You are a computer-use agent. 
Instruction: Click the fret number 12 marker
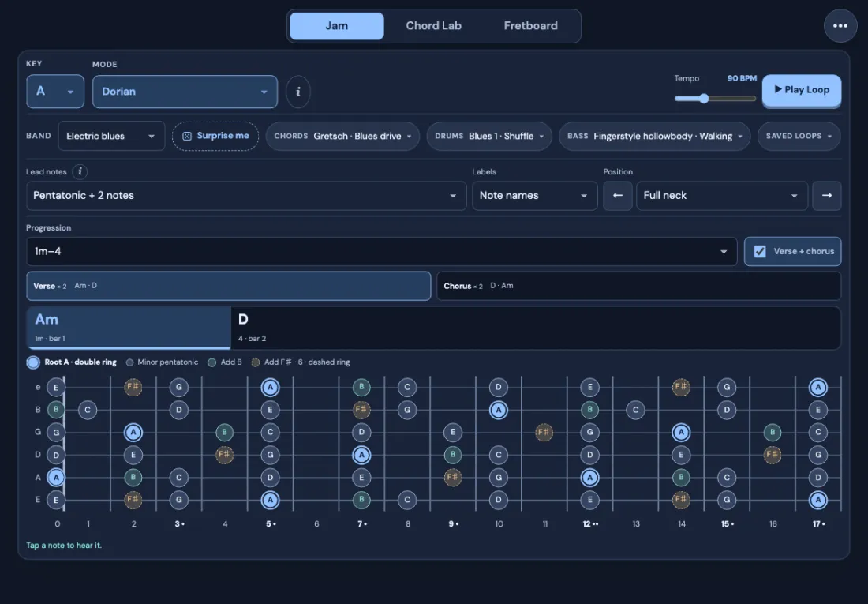[x=590, y=523]
